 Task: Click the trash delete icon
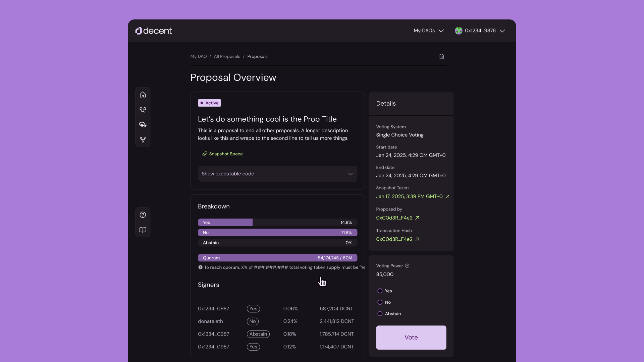[x=441, y=56]
